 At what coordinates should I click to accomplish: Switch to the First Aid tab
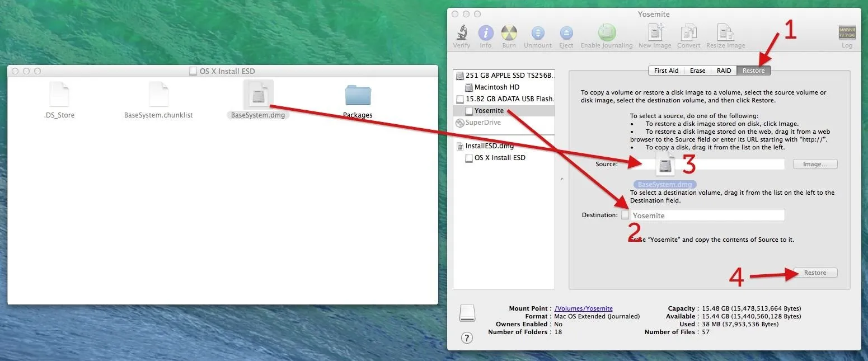666,71
